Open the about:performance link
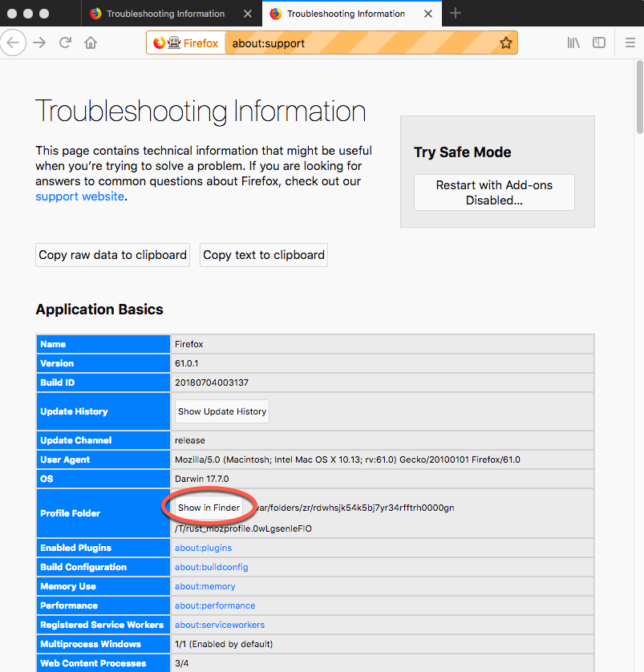 tap(215, 605)
